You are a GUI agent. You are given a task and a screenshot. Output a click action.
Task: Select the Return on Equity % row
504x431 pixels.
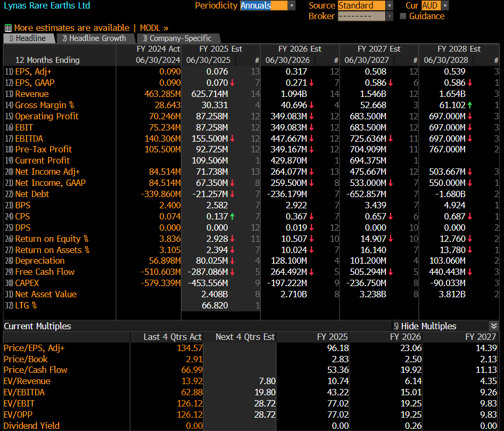52,239
